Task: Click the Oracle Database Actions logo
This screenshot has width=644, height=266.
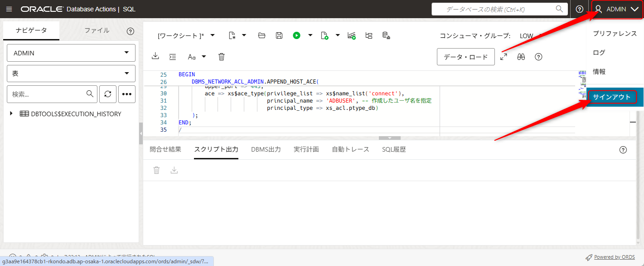Action: click(78, 9)
